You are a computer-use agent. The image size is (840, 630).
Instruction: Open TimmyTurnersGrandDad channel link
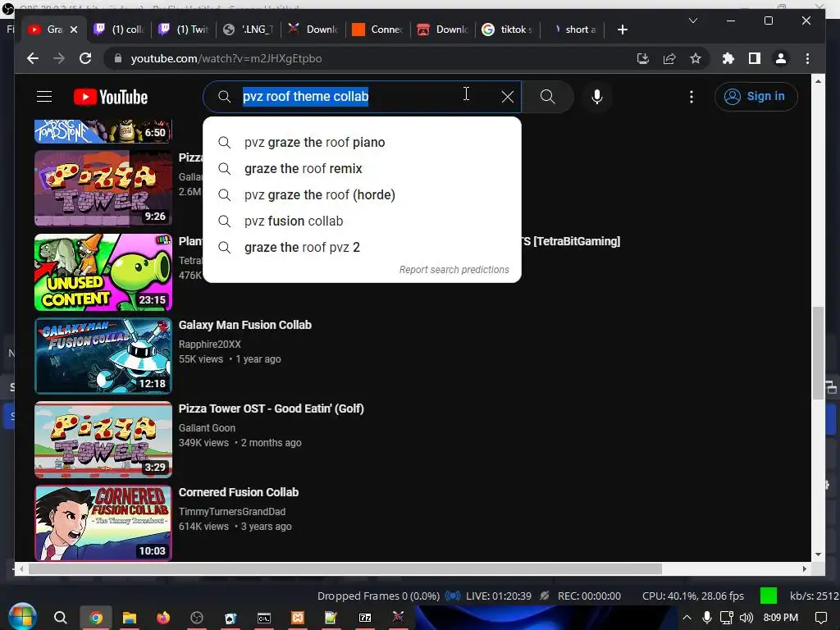(232, 512)
